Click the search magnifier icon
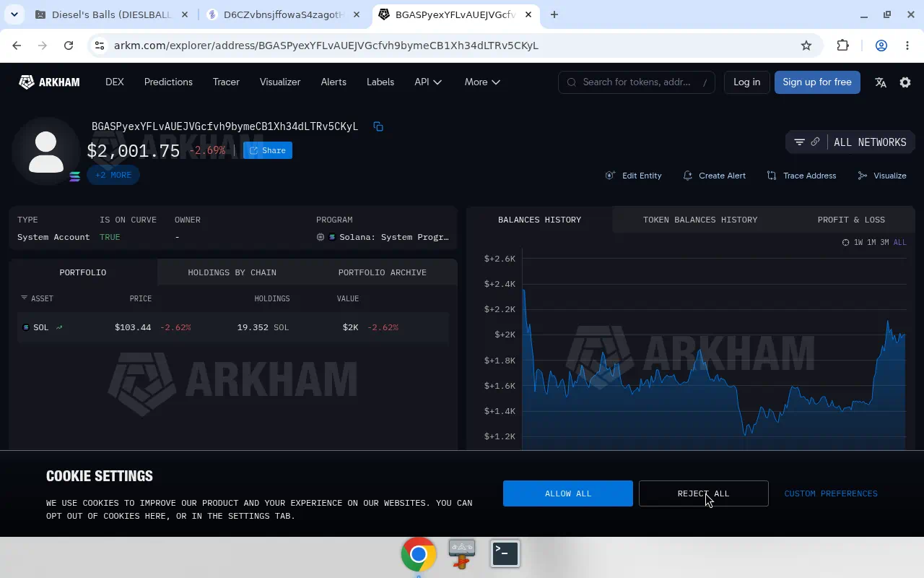The image size is (924, 578). pos(572,82)
